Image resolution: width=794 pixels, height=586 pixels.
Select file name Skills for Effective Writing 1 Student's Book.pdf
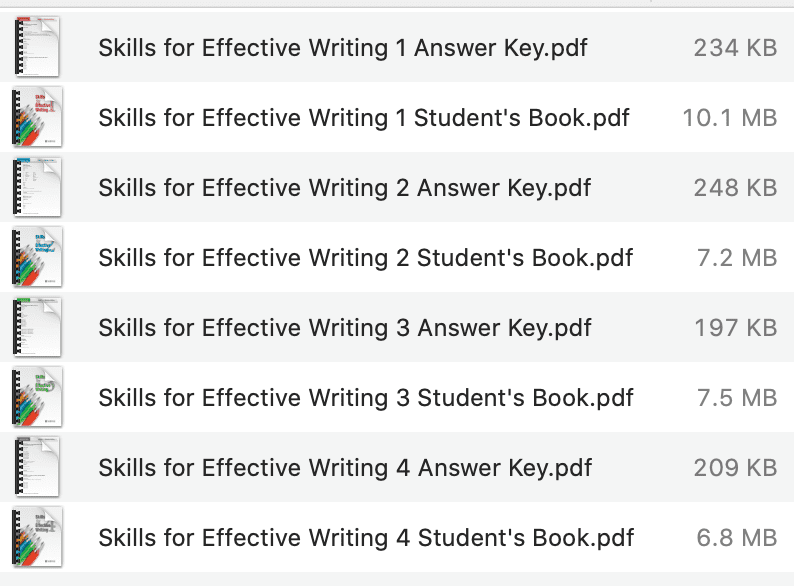pos(364,117)
